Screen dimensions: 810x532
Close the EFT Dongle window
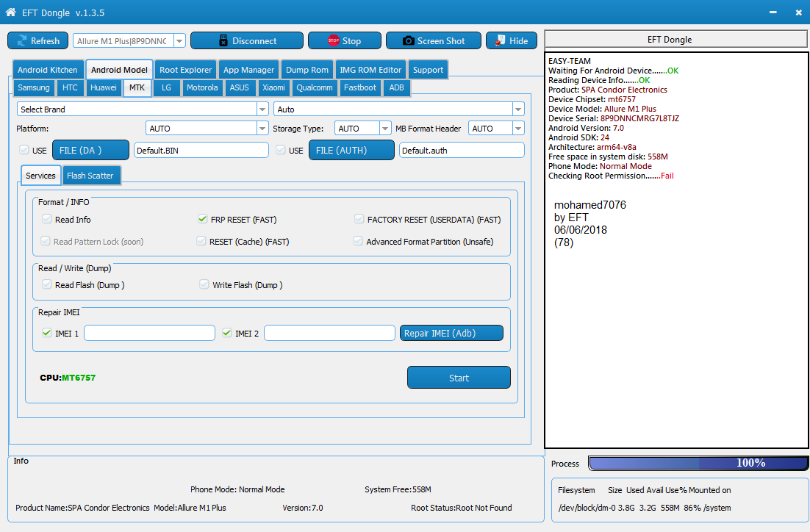798,12
